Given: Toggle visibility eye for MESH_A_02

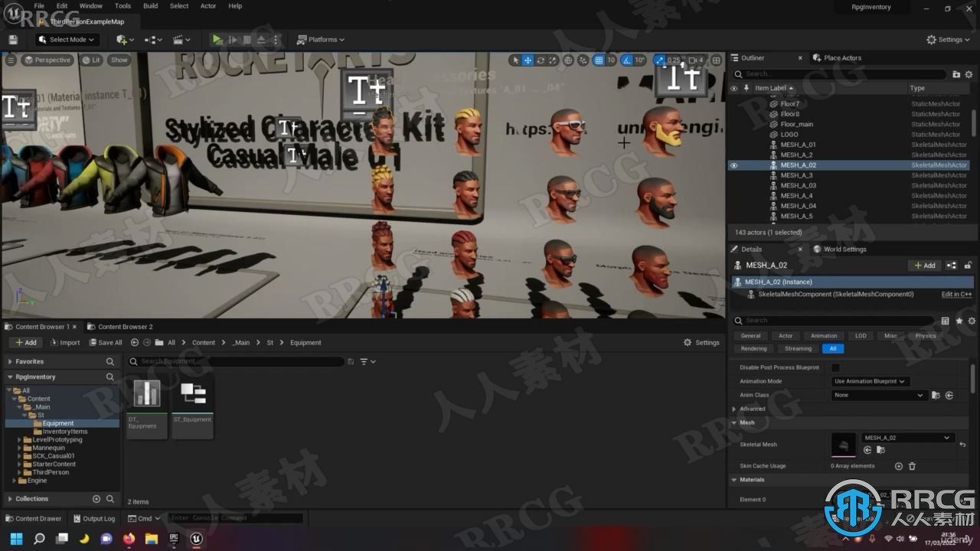Looking at the screenshot, I should 733,165.
